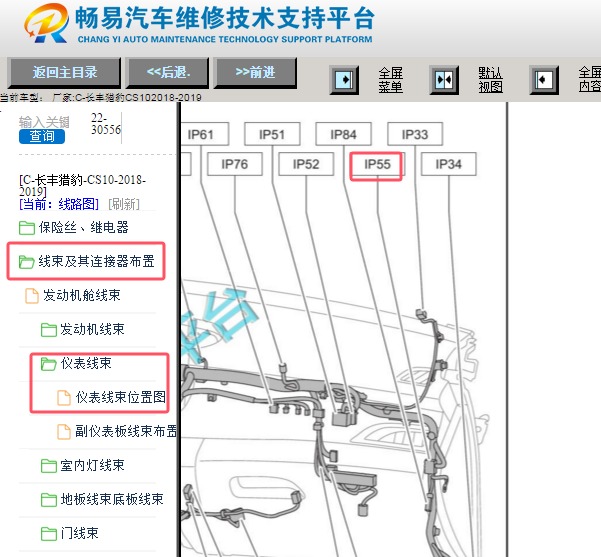Select the IP34 connector label
Screen dimensions: 601x557
click(449, 164)
